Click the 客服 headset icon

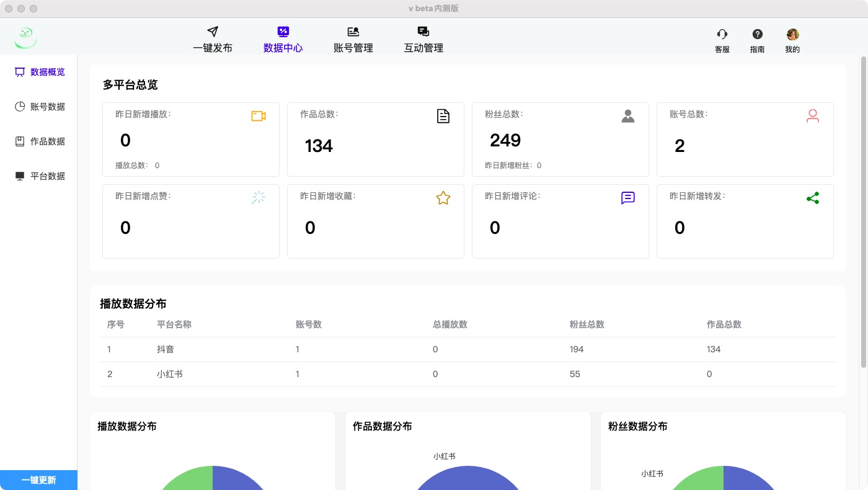click(722, 35)
